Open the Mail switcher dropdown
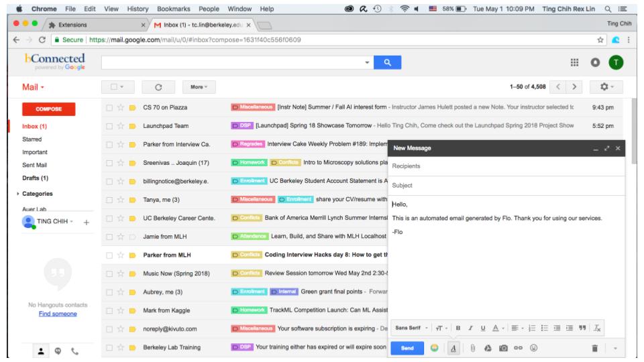This screenshot has height=362, width=644. tap(34, 87)
